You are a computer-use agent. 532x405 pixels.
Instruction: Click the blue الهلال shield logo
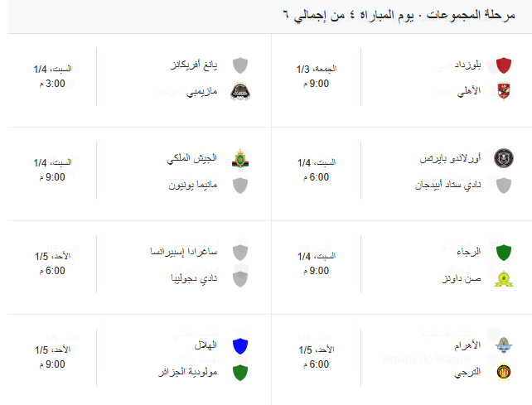(x=240, y=346)
